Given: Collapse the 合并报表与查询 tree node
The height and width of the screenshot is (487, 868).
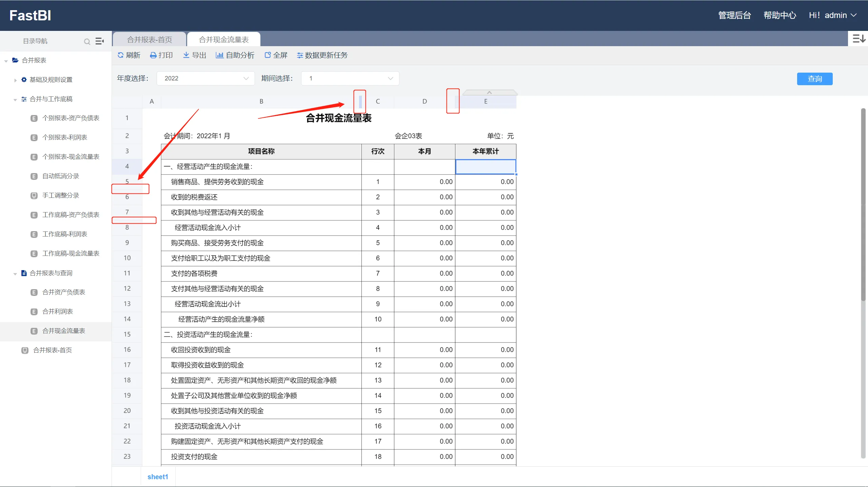Looking at the screenshot, I should point(15,274).
